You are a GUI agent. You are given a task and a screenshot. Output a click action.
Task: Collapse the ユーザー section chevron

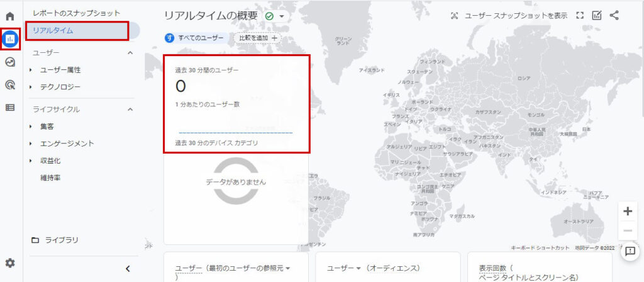[x=130, y=53]
